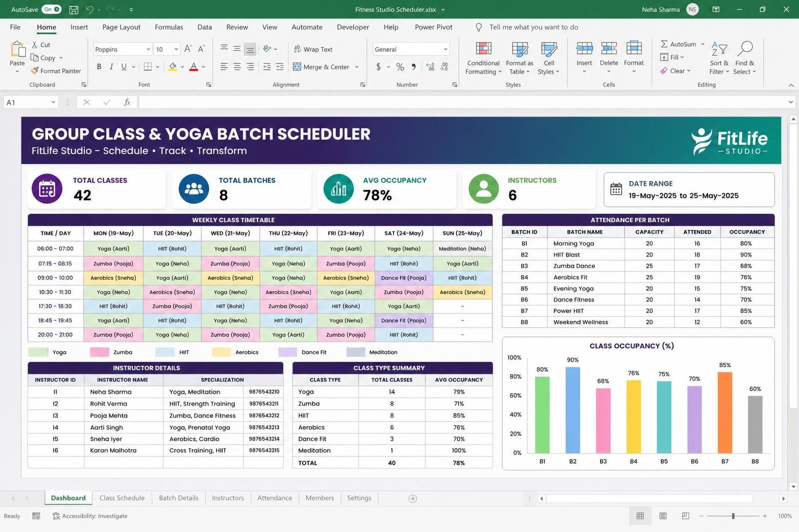
Task: Switch to Page Break Preview icon
Action: [x=686, y=516]
